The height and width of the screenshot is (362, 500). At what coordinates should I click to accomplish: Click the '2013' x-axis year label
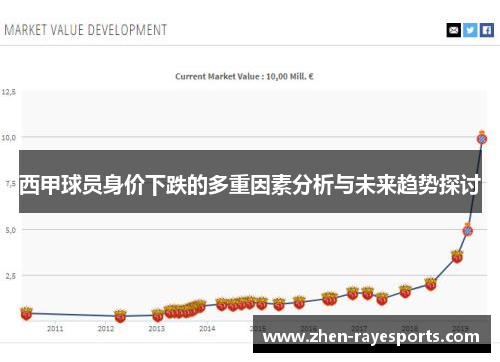[157, 329]
